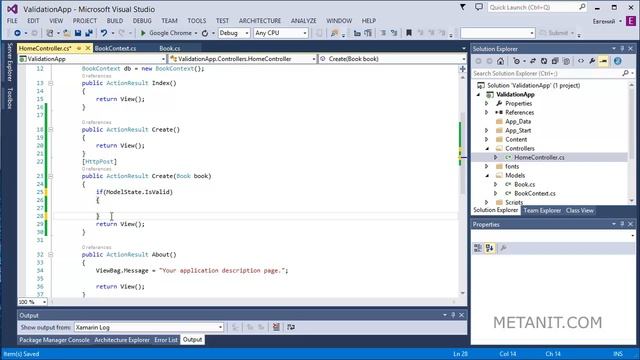Click the Save floppy disk icon
The image size is (640, 360).
click(78, 33)
